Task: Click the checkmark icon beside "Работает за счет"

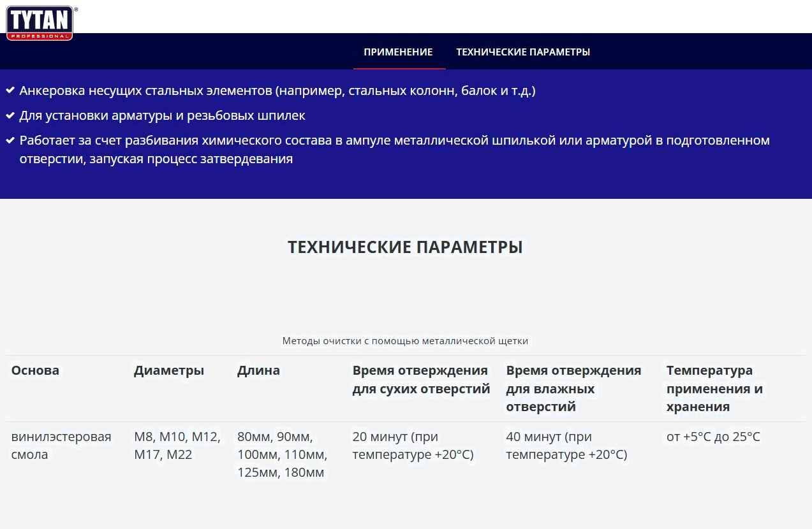Action: coord(10,140)
